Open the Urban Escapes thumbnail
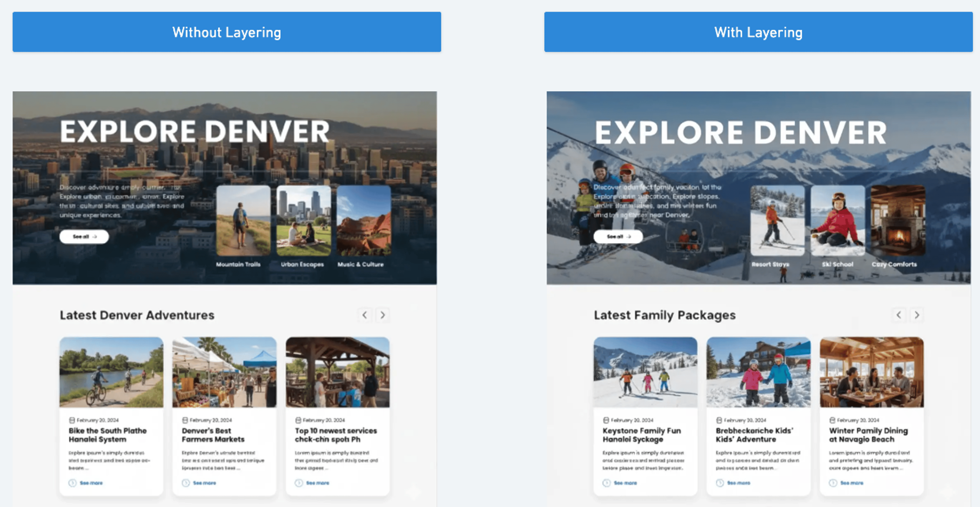 tap(304, 221)
